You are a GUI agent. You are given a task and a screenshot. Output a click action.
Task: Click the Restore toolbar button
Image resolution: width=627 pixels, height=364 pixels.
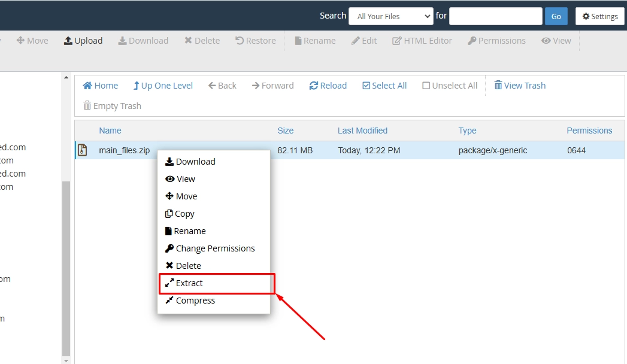coord(256,41)
